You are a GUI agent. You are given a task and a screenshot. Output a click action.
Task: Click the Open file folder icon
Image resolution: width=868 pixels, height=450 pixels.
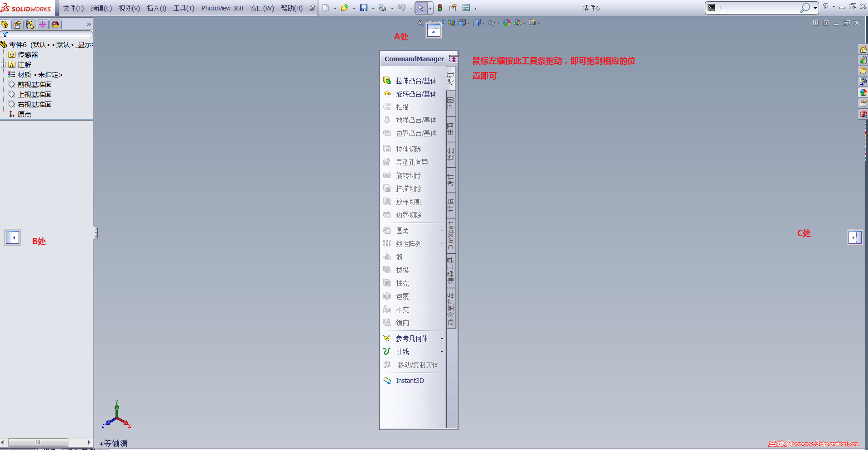click(x=345, y=8)
